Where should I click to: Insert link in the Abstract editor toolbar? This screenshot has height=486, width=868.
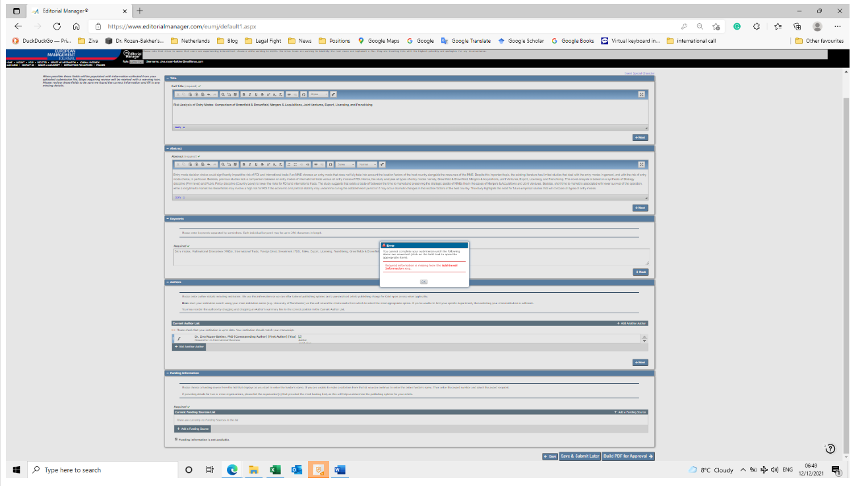(x=315, y=164)
